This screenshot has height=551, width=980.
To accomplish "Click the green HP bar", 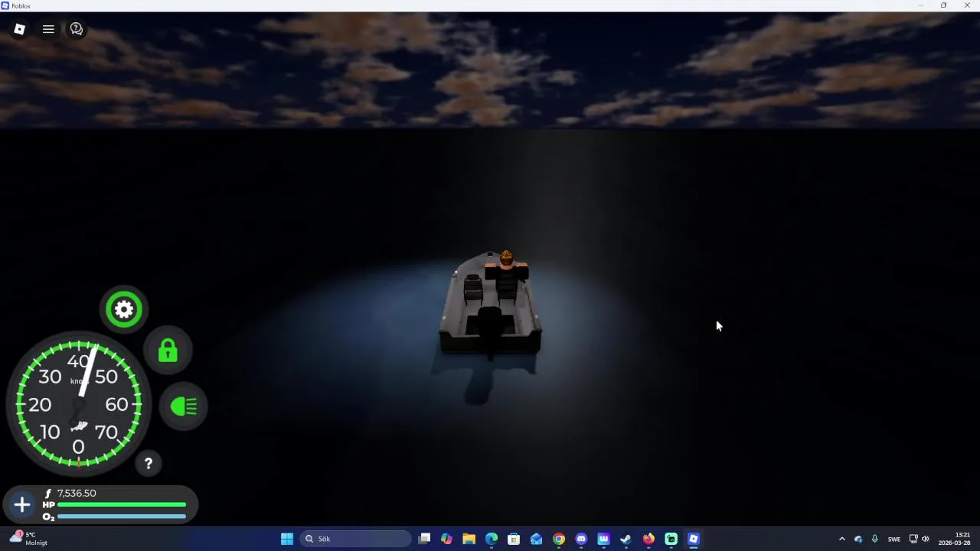I will click(122, 505).
